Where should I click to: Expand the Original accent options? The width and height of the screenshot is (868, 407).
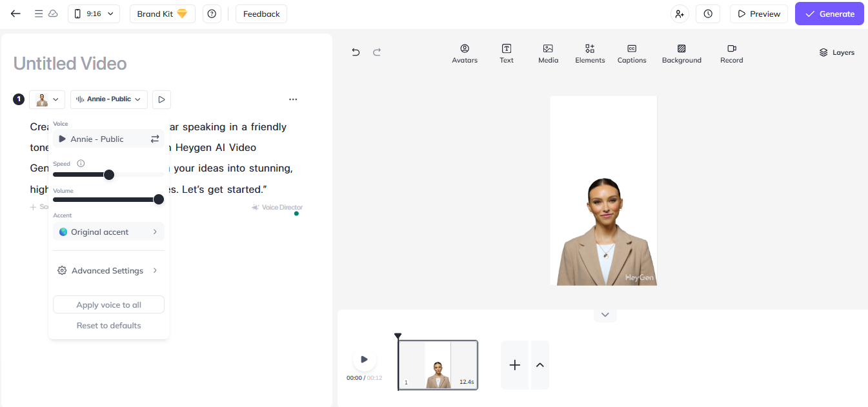108,231
